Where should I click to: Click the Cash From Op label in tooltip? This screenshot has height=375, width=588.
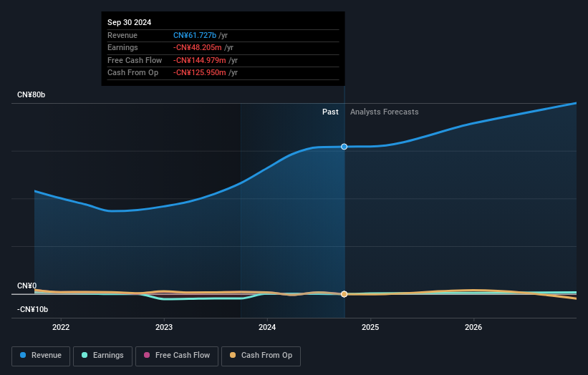click(x=132, y=73)
